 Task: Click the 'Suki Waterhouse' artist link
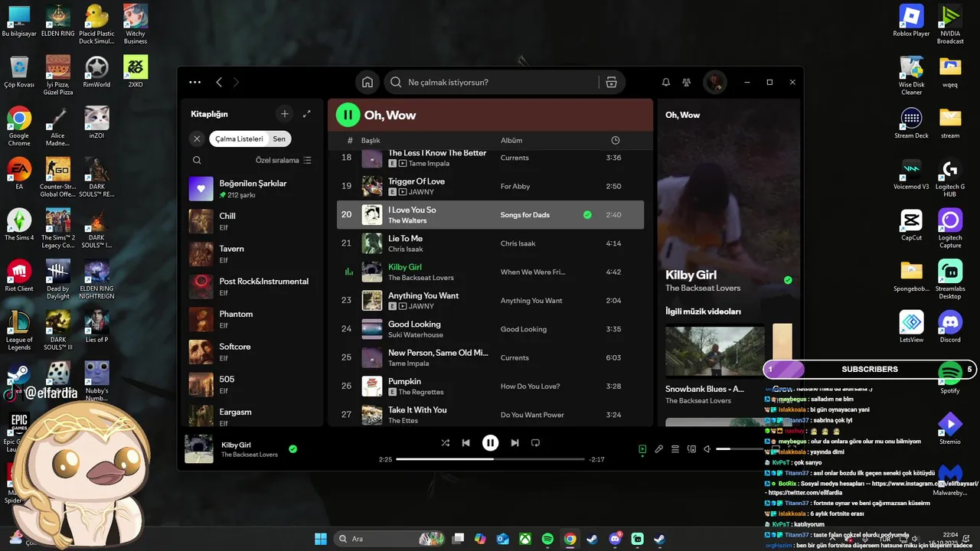(x=416, y=335)
